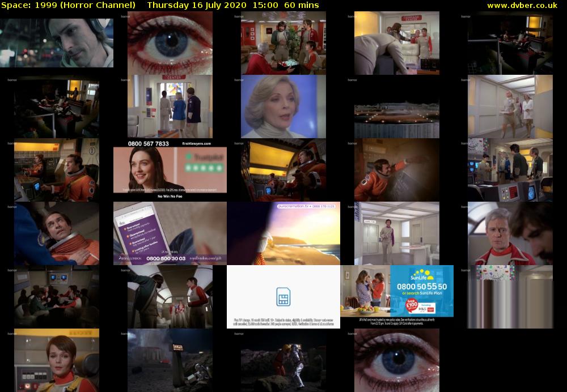Select the person bending over at Command Center frame
The height and width of the screenshot is (392, 567).
[397, 43]
